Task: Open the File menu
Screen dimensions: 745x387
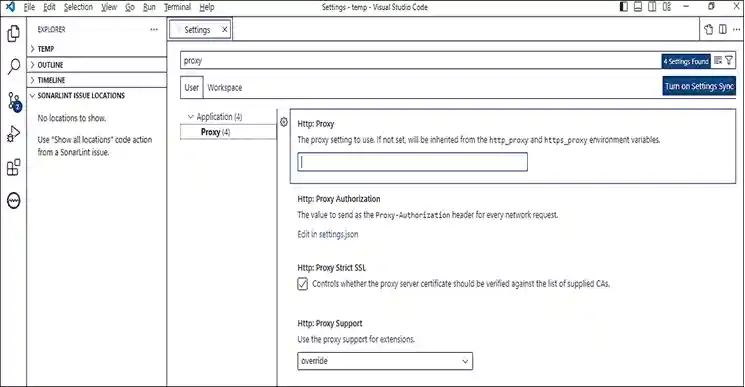Action: click(x=29, y=7)
